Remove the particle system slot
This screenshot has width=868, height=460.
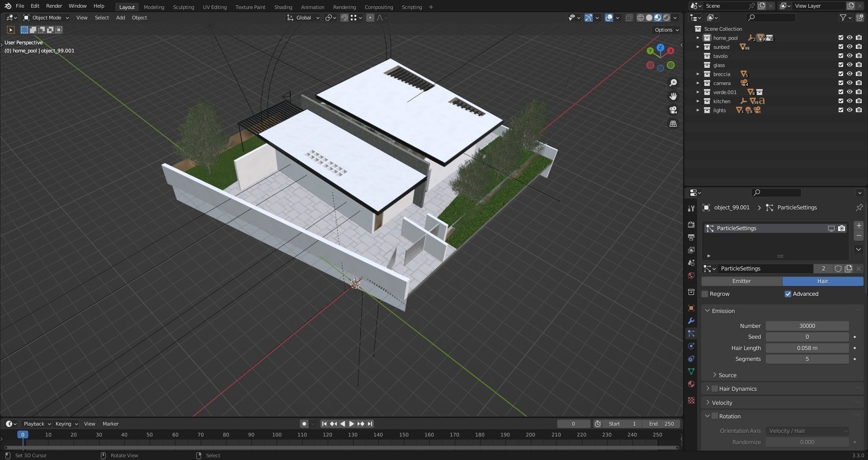(859, 235)
